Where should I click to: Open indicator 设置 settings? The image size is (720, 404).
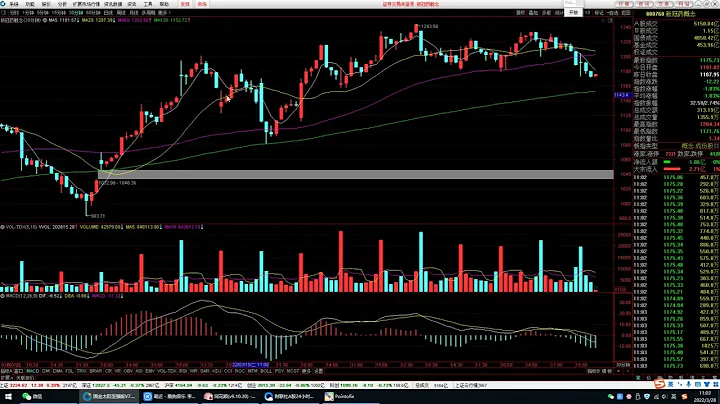coord(319,371)
